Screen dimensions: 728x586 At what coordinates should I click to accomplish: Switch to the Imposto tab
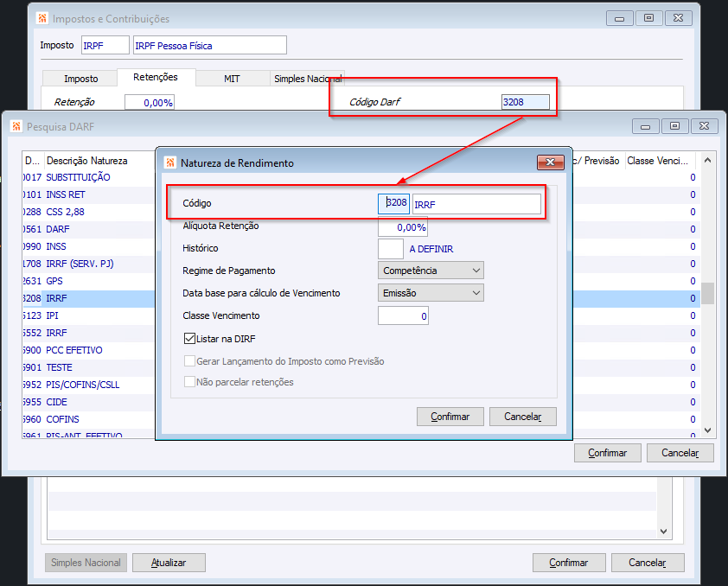[80, 79]
